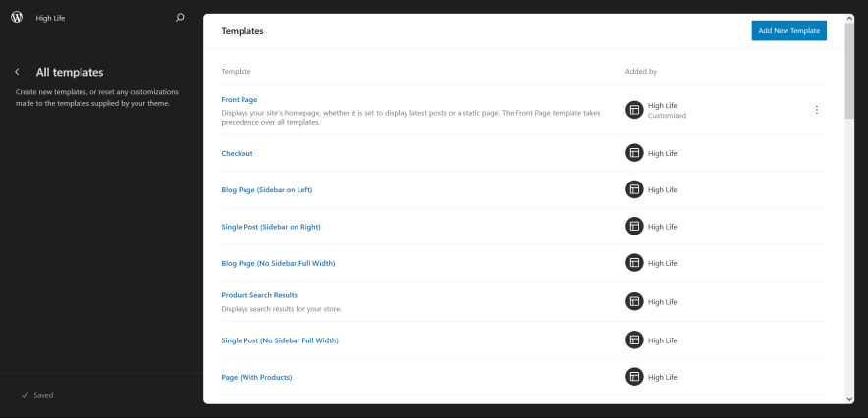Click the High Life site title
Image resolution: width=868 pixels, height=418 pixels.
tap(51, 18)
